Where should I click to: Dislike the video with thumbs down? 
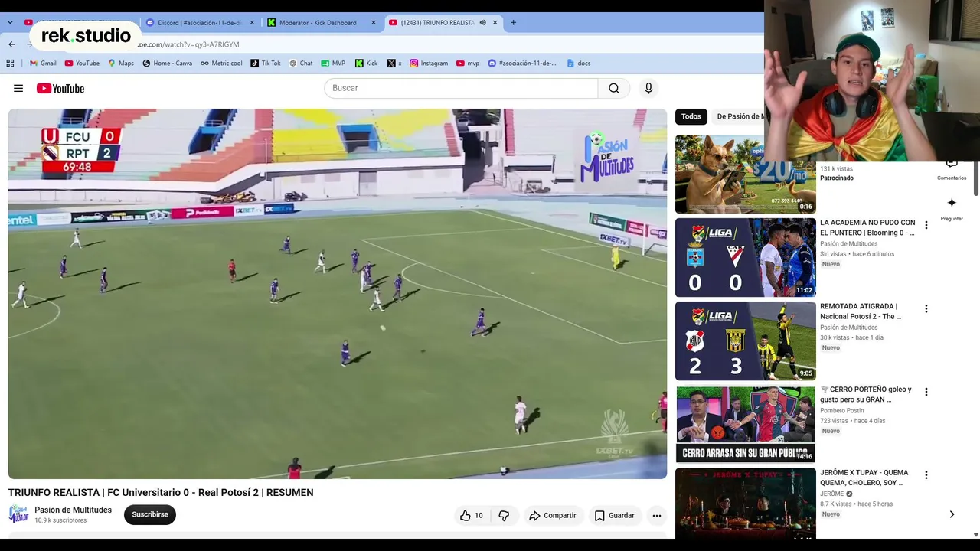(x=504, y=516)
